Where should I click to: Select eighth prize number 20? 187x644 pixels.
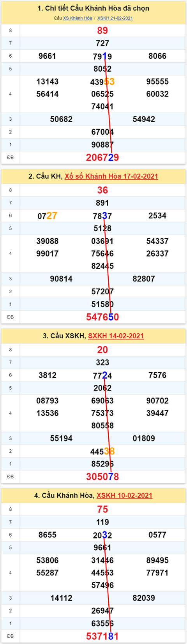point(102,350)
